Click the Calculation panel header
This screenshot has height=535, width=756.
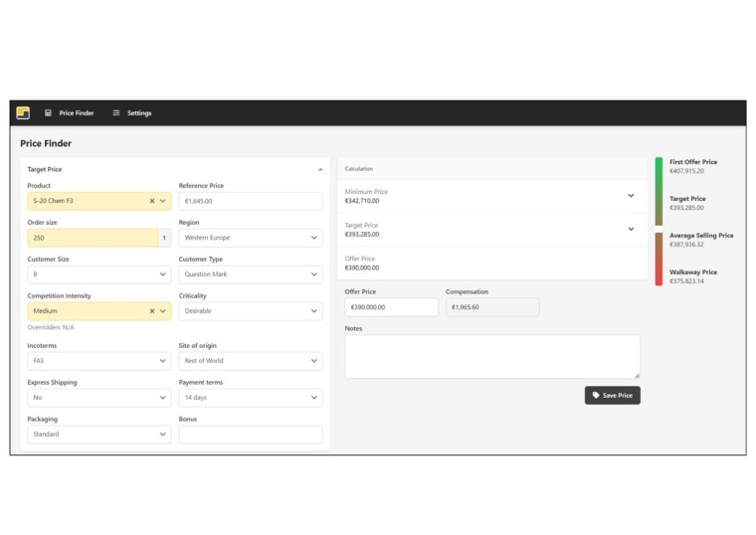click(492, 169)
